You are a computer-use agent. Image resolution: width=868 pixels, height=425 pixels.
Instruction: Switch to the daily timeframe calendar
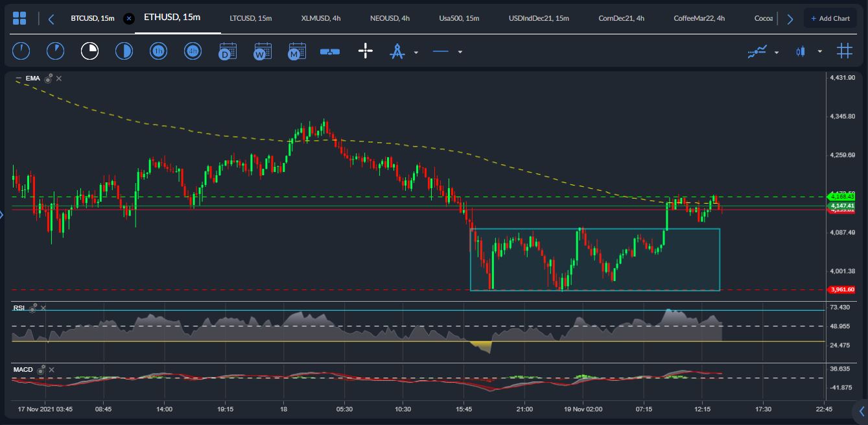228,51
